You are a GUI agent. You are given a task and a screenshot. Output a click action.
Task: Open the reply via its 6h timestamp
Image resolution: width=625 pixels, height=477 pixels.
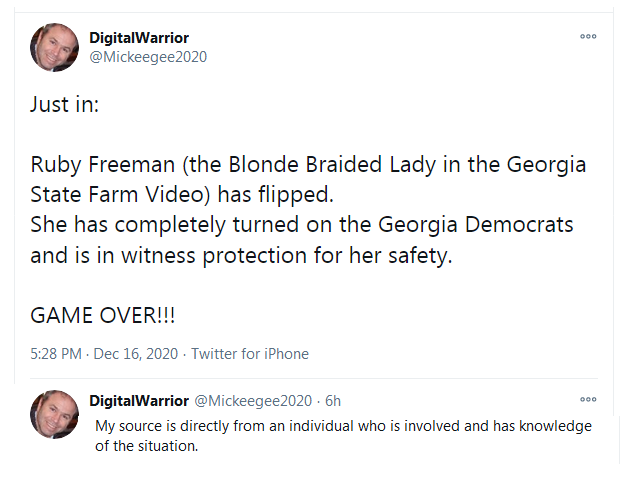click(x=333, y=401)
